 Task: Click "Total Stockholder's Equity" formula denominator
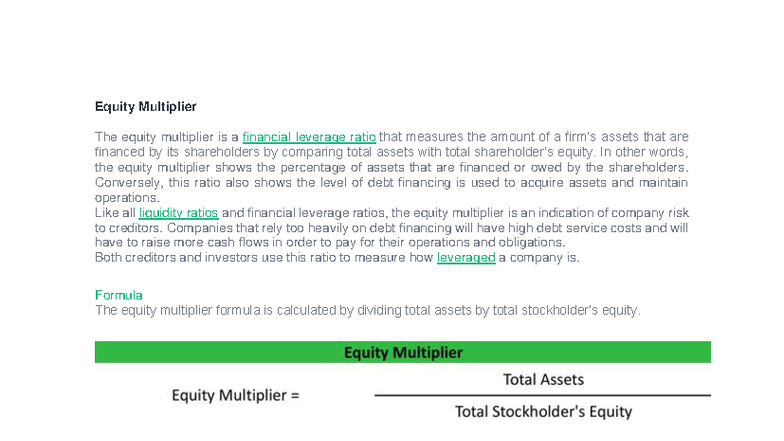(x=543, y=411)
